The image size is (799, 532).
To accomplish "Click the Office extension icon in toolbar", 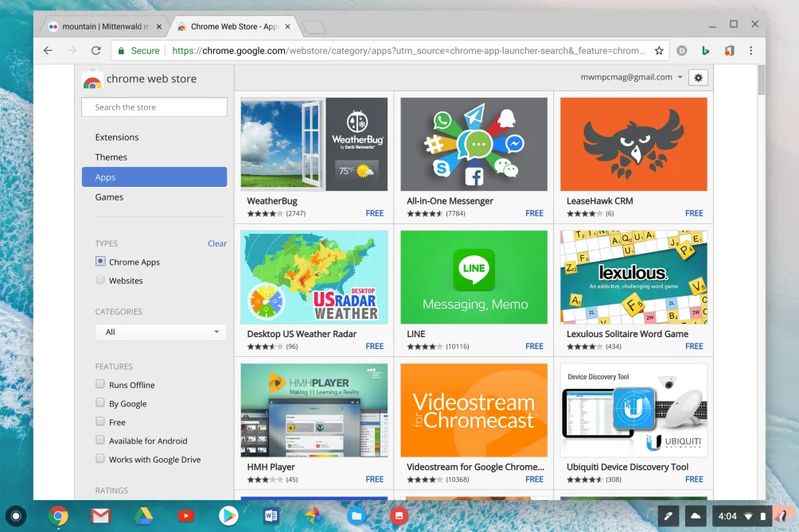I will coord(729,50).
